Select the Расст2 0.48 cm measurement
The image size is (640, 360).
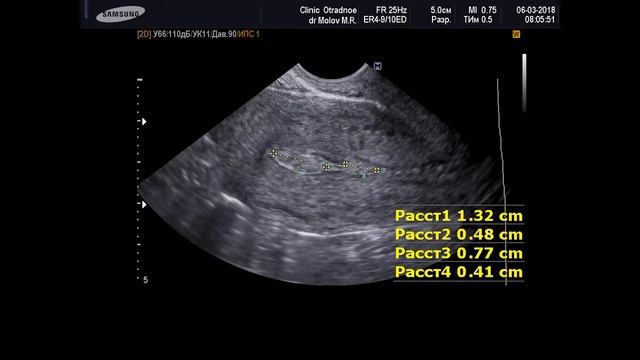click(459, 234)
